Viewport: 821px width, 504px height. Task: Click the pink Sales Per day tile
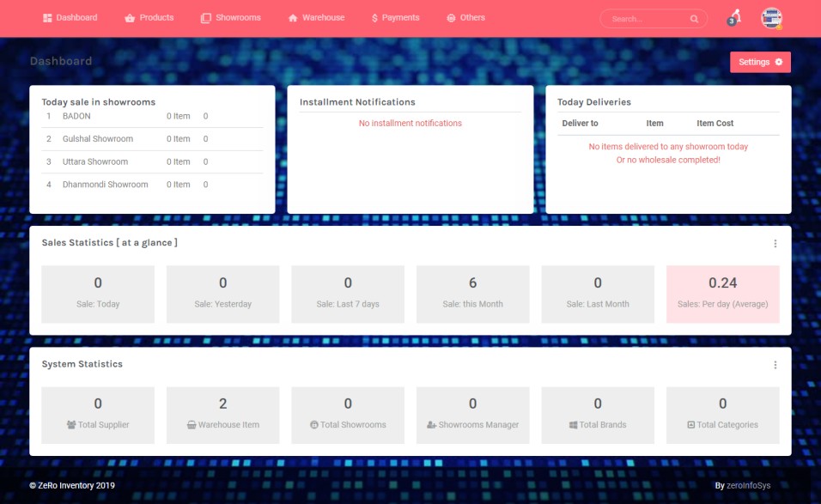[722, 294]
